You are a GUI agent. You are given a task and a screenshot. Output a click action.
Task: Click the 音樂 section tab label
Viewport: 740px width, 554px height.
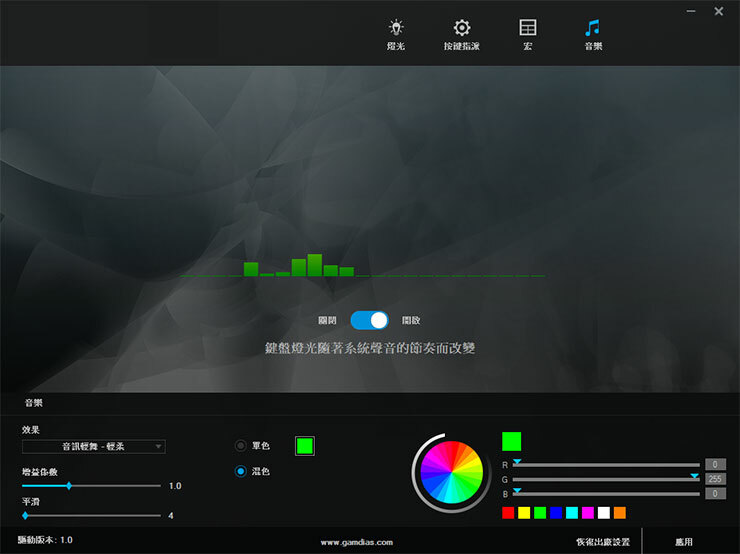point(34,403)
